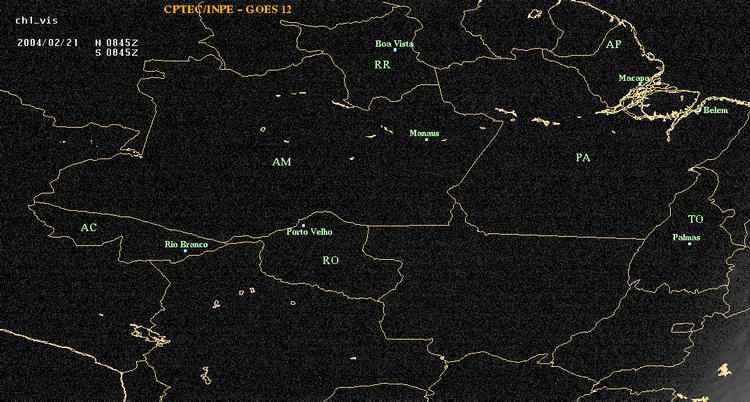The image size is (750, 402).
Task: Click the RO state label
Action: coord(331,260)
